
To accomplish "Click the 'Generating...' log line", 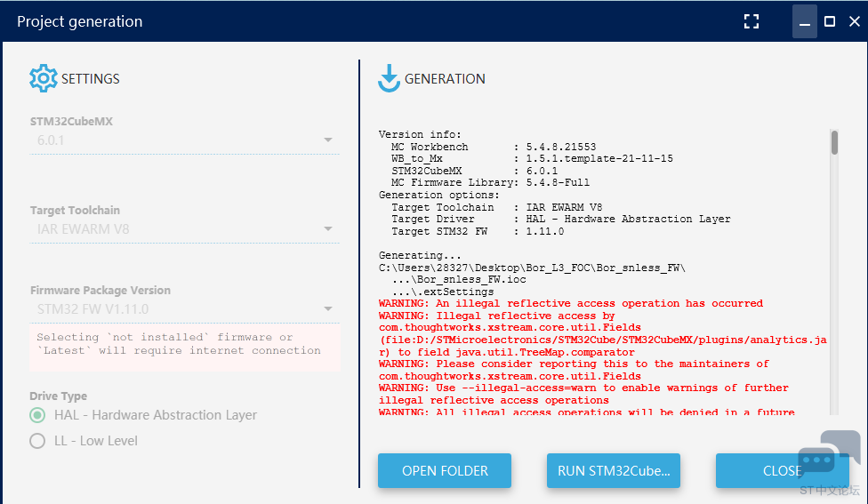I will (420, 255).
